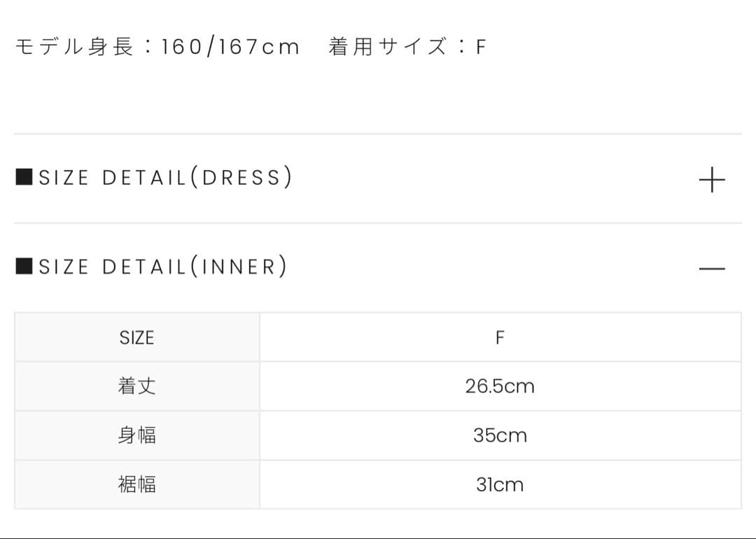Viewport: 756px width, 539px height.
Task: Click the 160/167cm model height value
Action: coord(230,47)
